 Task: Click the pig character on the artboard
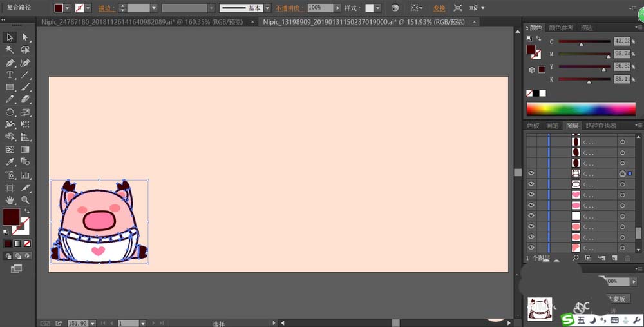[x=99, y=221]
